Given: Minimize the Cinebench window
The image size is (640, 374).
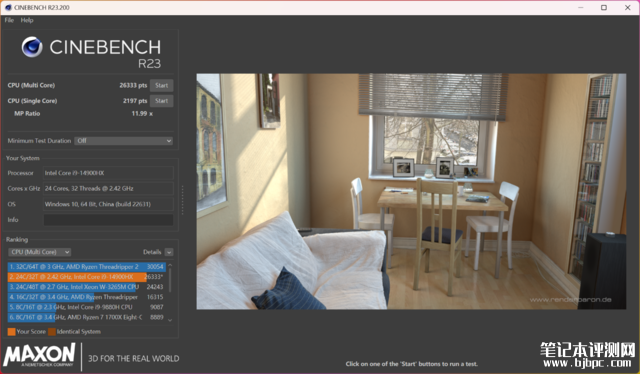Looking at the screenshot, I should point(580,7).
